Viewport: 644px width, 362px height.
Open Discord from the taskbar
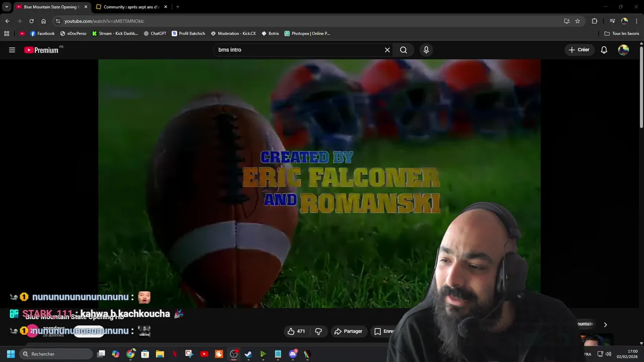click(x=293, y=354)
